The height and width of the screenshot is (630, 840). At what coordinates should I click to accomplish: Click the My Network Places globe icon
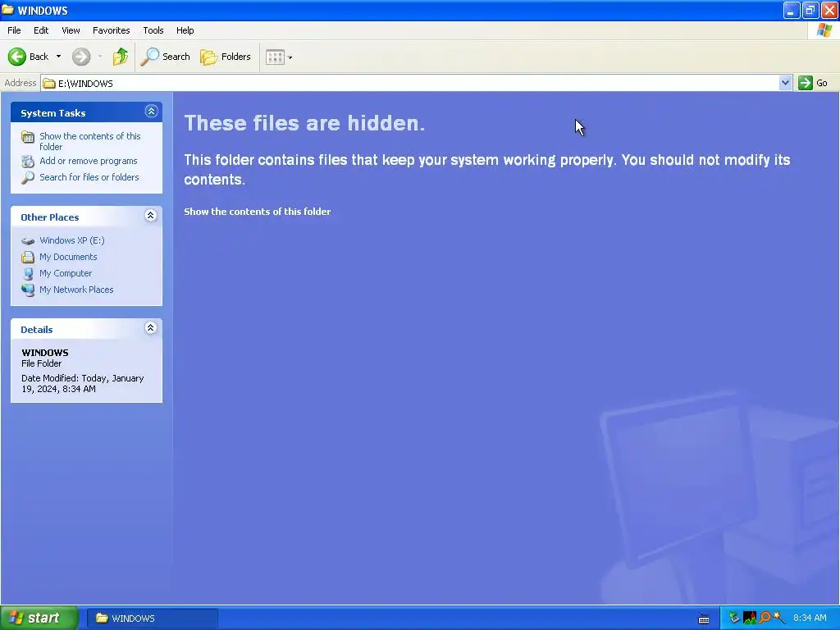pyautogui.click(x=28, y=290)
